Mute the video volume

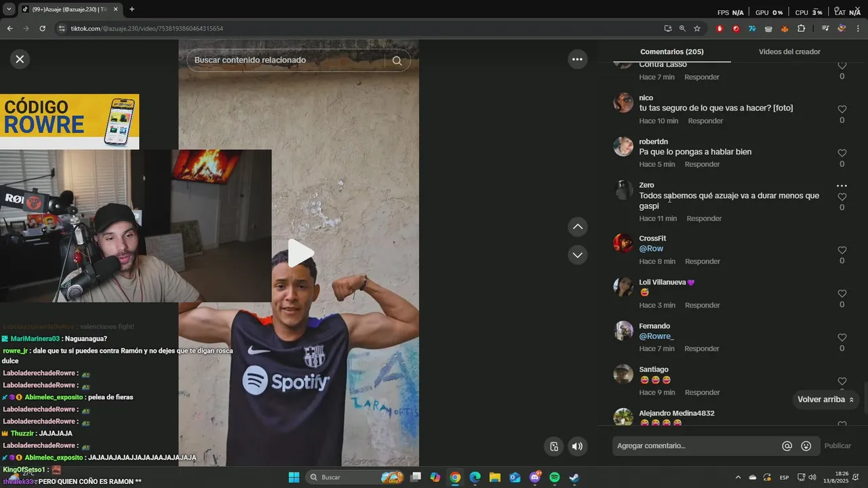[577, 446]
